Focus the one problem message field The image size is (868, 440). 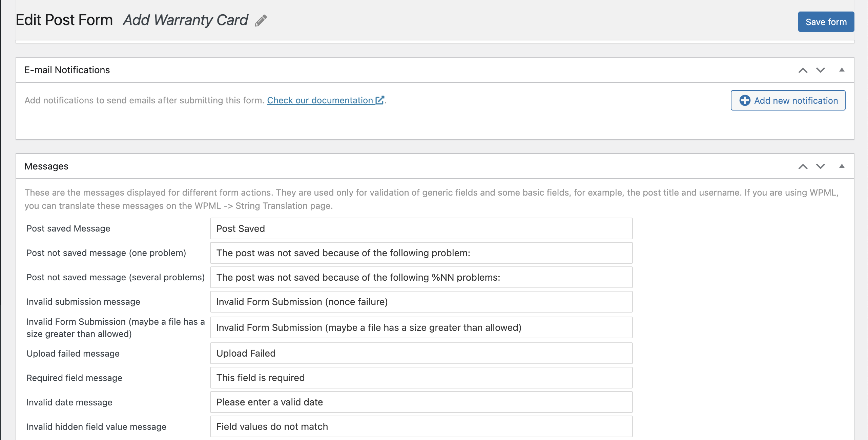(x=421, y=253)
